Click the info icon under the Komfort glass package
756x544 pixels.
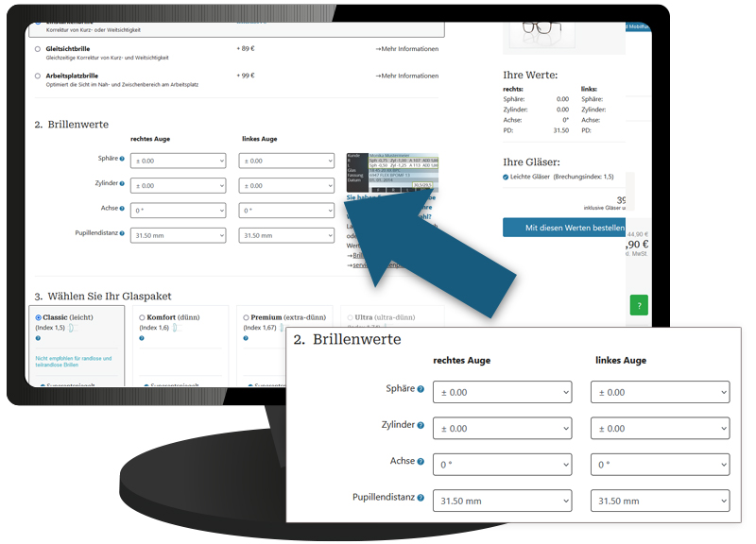(142, 337)
